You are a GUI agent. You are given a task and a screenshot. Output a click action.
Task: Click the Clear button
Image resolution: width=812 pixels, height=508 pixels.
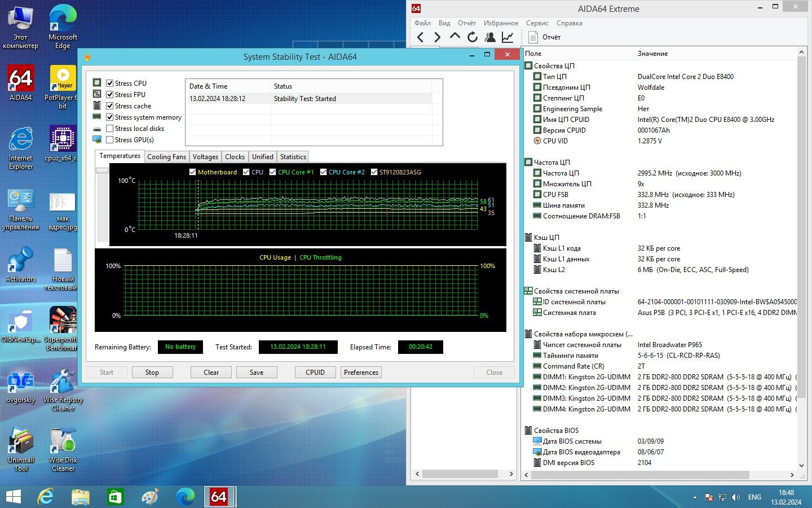click(211, 373)
